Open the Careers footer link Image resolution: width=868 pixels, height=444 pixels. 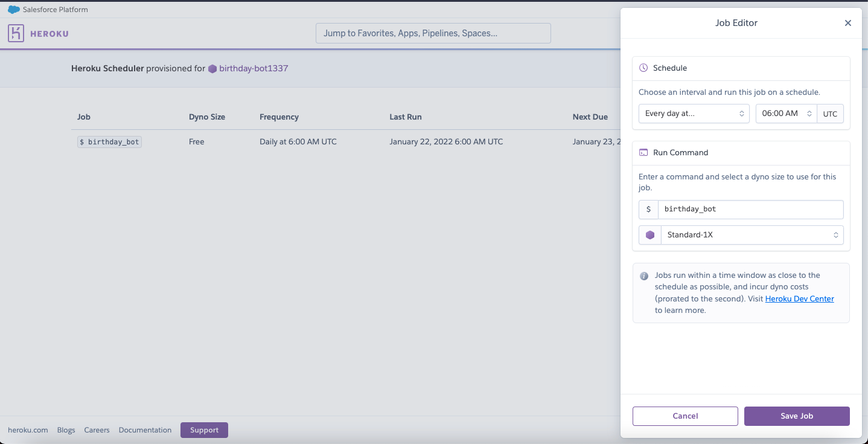click(97, 430)
